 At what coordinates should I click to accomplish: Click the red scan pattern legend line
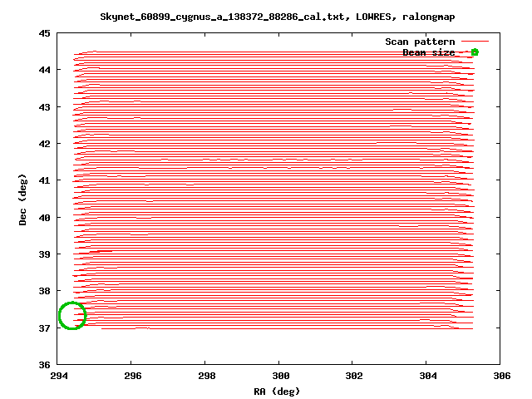(475, 42)
